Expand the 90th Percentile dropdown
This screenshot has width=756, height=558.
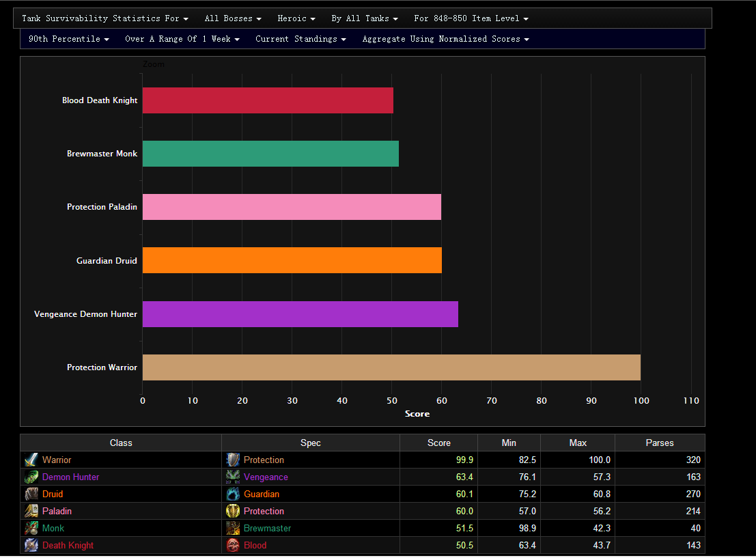click(x=68, y=39)
